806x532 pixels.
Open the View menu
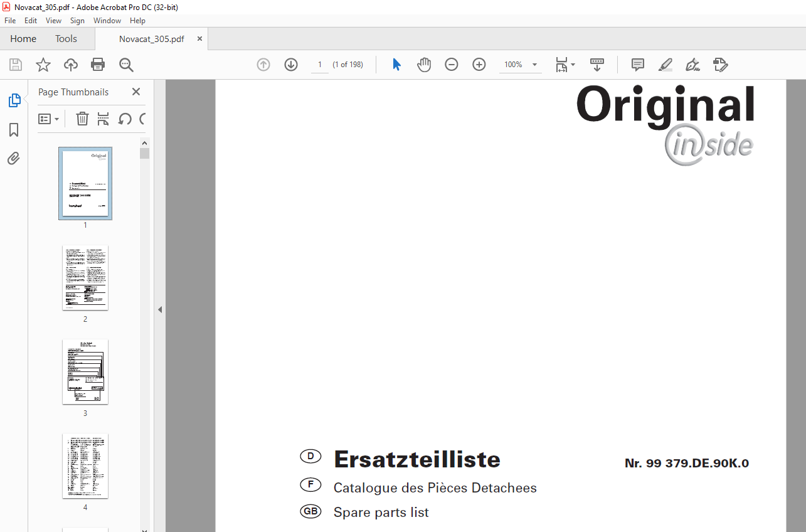[54, 21]
